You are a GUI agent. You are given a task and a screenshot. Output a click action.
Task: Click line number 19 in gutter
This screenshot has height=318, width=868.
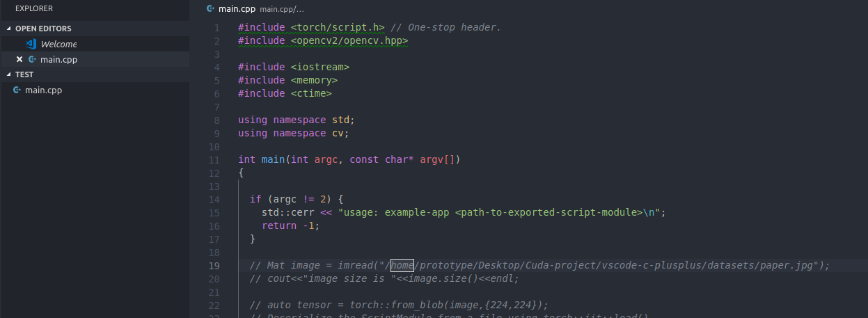pyautogui.click(x=214, y=266)
